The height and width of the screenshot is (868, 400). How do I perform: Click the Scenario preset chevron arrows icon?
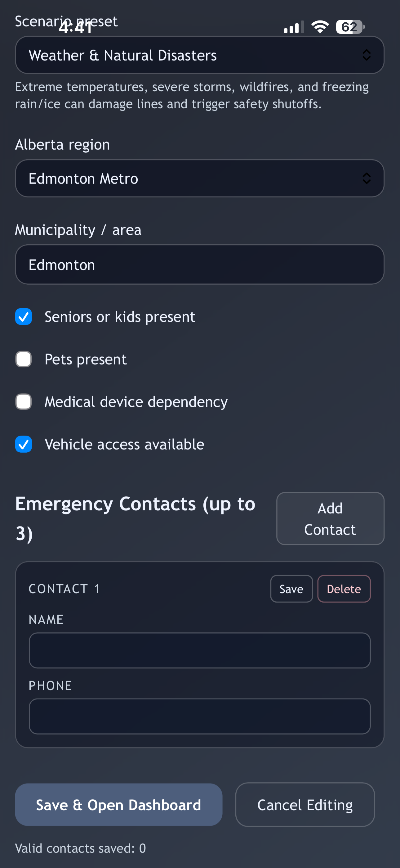pos(366,55)
